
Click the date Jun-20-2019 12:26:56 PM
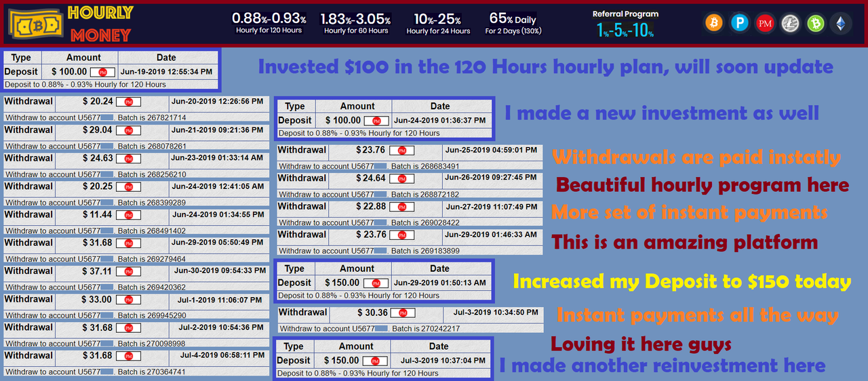218,102
